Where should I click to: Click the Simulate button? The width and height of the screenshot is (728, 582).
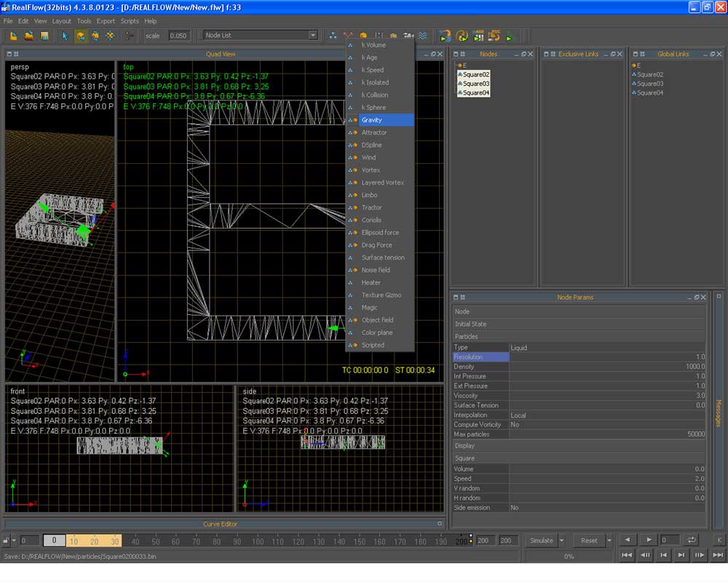[541, 541]
